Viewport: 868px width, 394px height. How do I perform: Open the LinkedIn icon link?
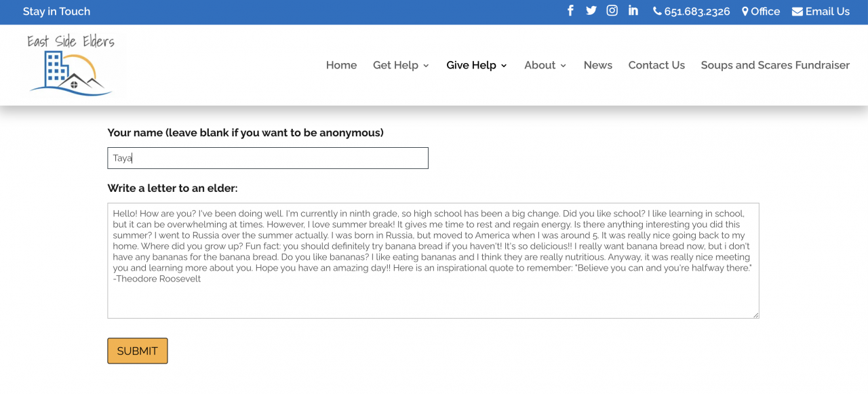tap(633, 10)
